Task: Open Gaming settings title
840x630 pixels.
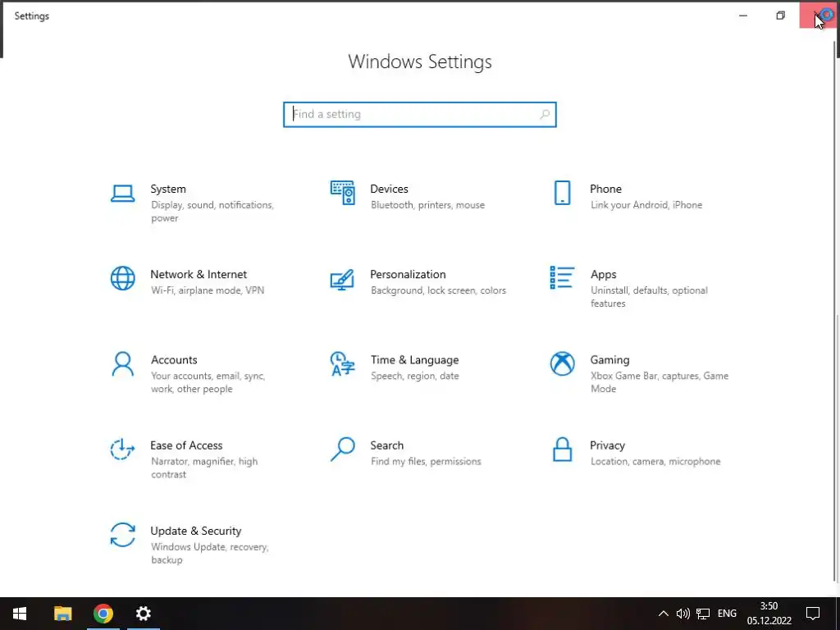Action: [x=609, y=359]
